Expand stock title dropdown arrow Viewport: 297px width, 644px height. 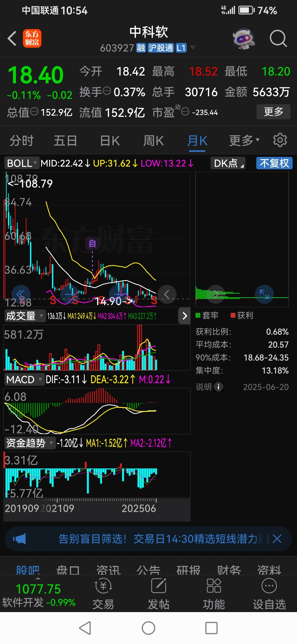coord(193,48)
